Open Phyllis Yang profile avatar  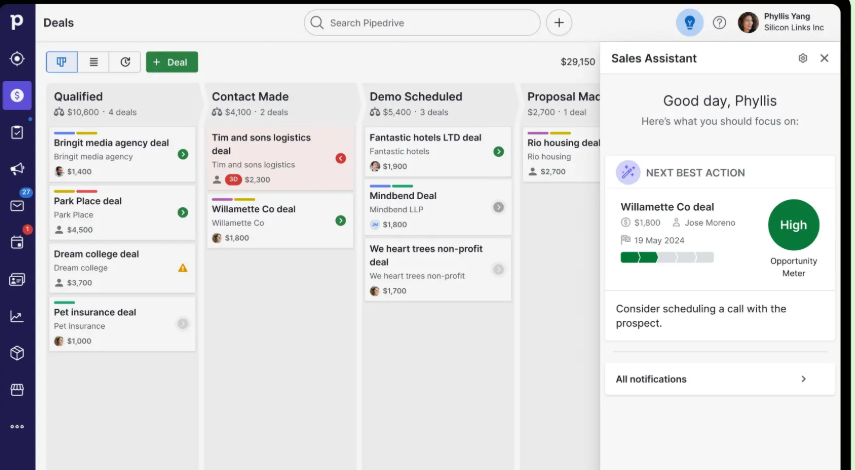(748, 22)
